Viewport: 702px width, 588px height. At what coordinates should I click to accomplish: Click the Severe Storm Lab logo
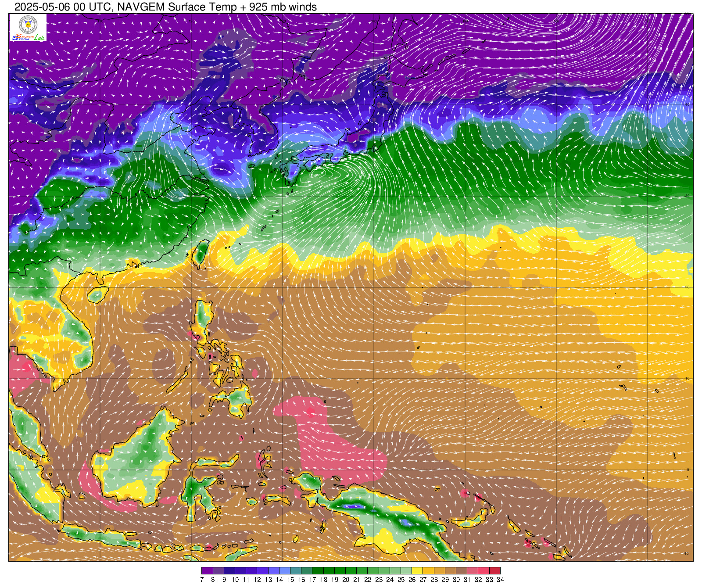[28, 28]
